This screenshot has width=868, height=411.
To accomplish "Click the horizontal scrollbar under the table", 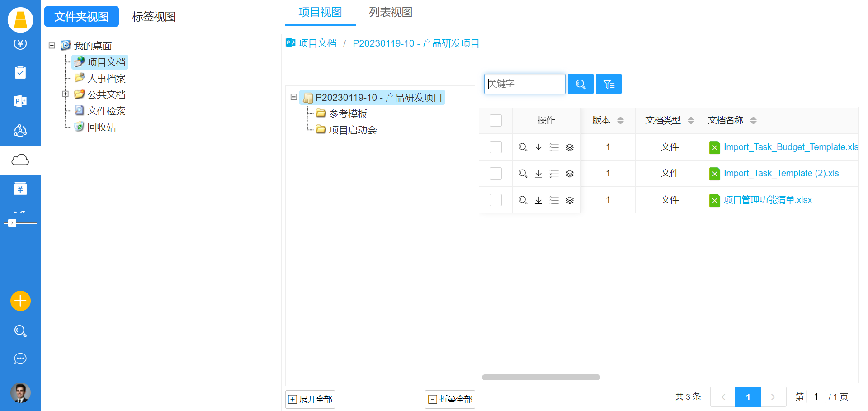I will pyautogui.click(x=541, y=377).
